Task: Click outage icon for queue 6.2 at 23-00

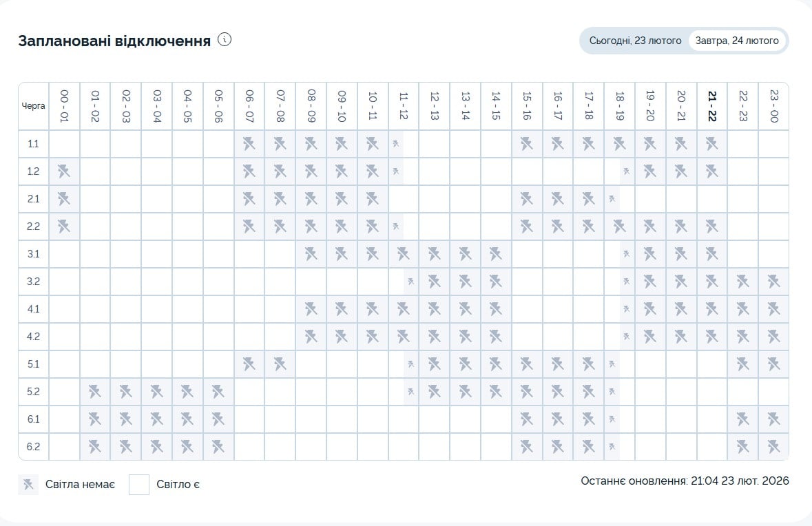Action: pyautogui.click(x=773, y=447)
